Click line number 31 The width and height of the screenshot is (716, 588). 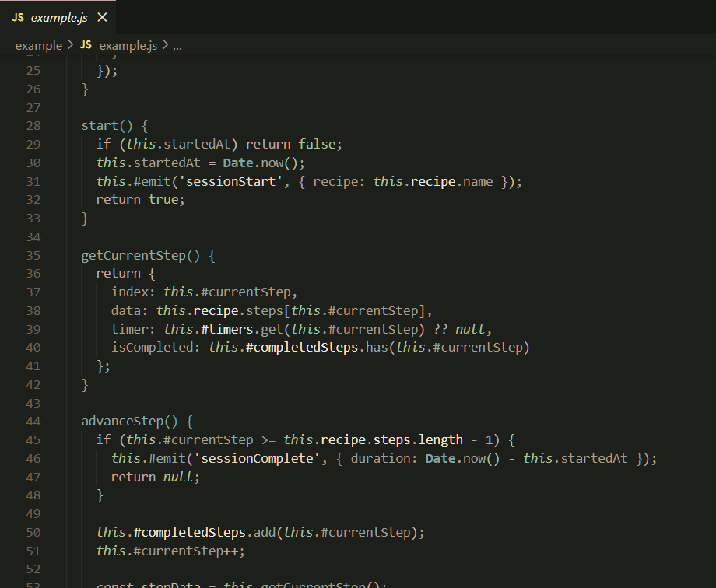pos(33,182)
